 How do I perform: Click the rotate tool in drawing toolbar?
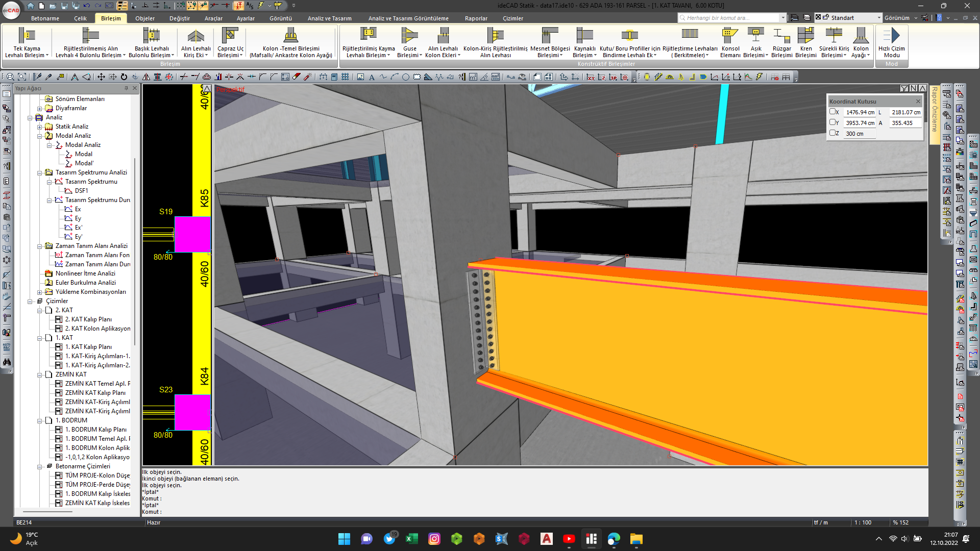[x=124, y=77]
